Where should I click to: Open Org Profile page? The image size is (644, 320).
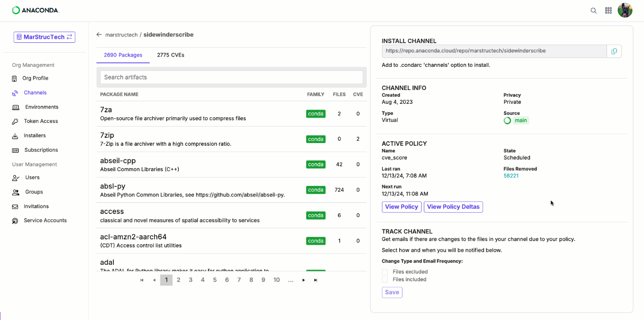tap(35, 78)
